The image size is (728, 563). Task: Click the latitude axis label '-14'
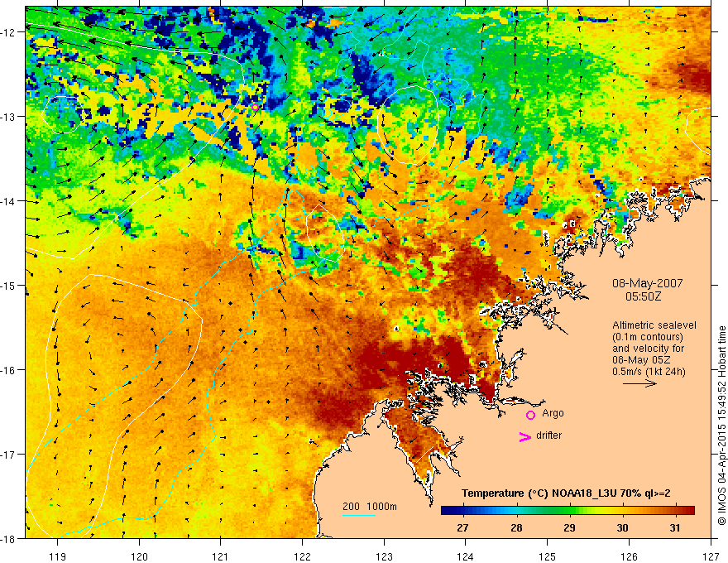[8, 201]
